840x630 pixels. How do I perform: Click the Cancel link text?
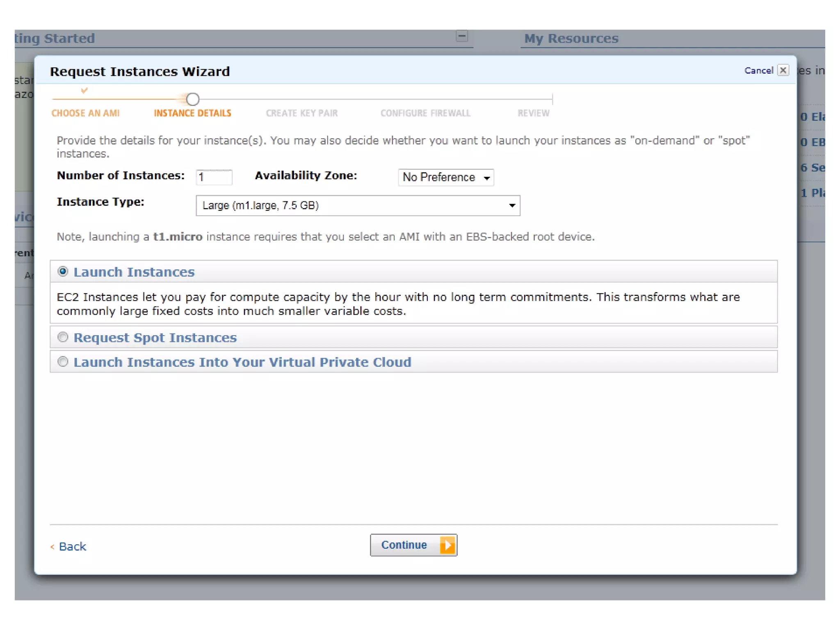(758, 71)
